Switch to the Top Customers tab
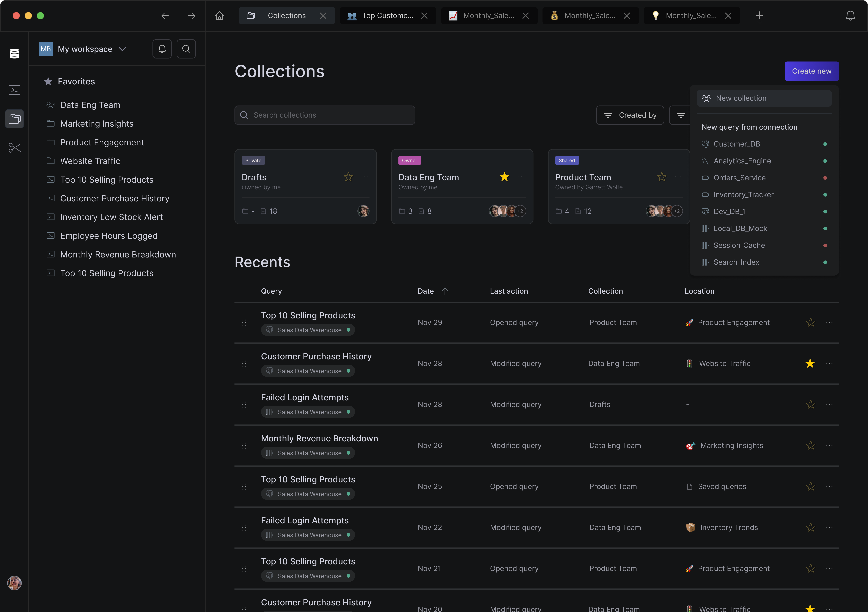This screenshot has height=612, width=868. [x=387, y=16]
